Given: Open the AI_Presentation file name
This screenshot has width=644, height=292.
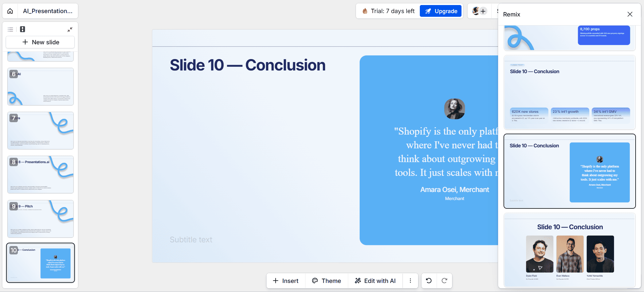Looking at the screenshot, I should pos(48,11).
